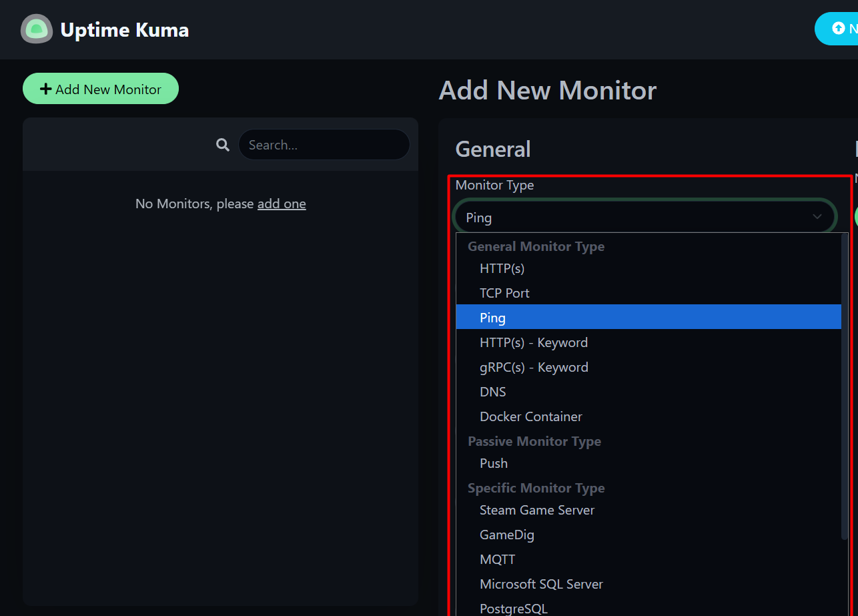
Task: Select PostgreSQL monitor type
Action: 649,607
